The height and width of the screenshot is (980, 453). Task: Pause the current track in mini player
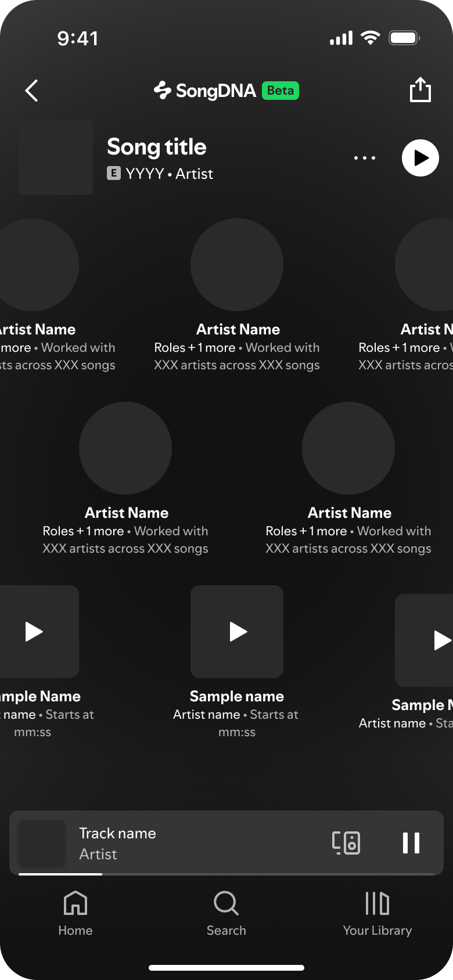411,842
